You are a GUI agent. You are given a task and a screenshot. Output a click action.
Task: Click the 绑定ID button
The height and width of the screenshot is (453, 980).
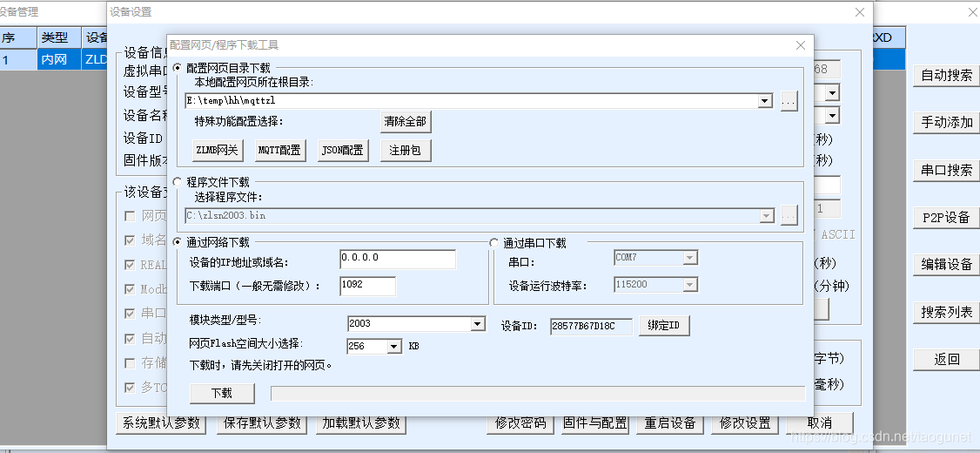664,326
